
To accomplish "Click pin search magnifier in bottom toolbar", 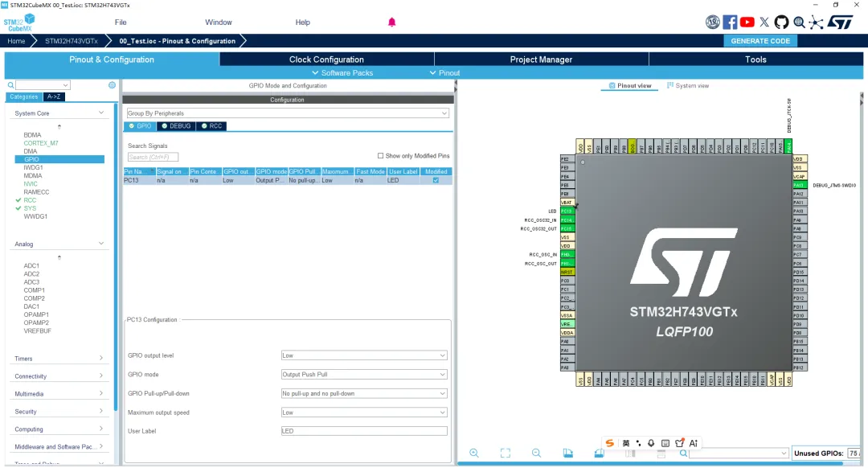I will pos(684,453).
